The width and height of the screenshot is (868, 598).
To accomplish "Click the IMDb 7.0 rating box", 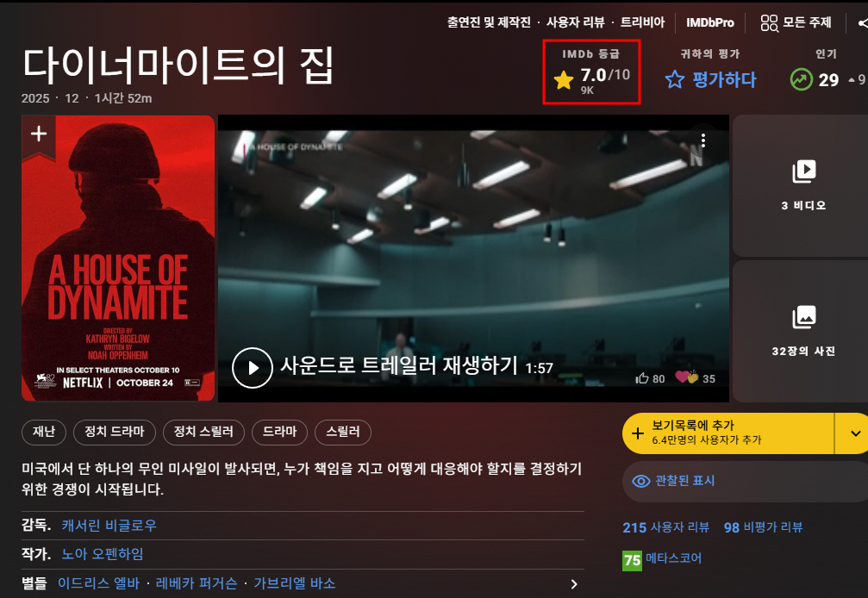I will pos(591,72).
